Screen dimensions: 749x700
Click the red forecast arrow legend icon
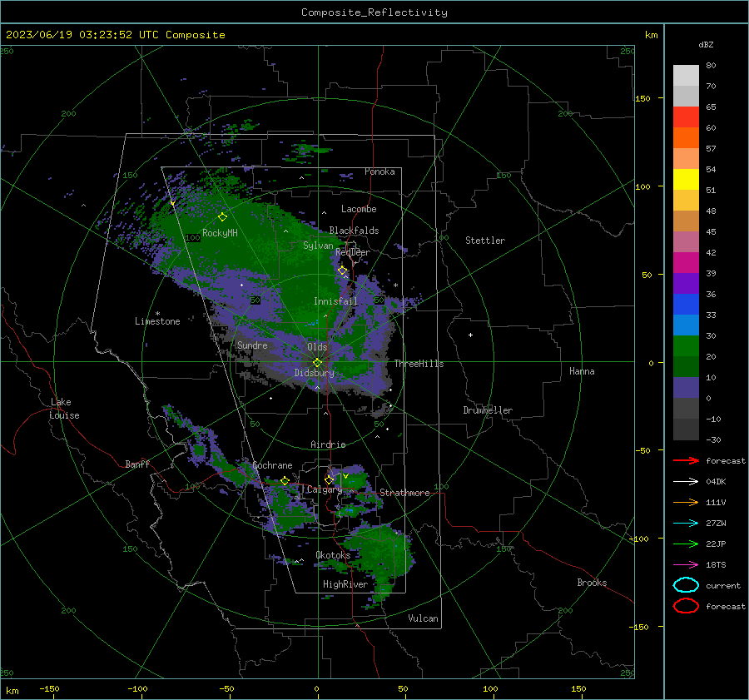[x=686, y=460]
